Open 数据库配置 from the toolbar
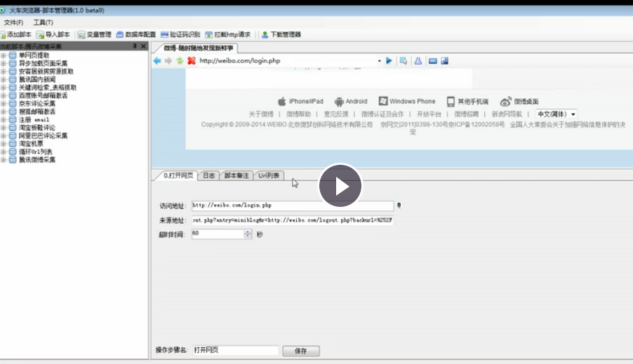This screenshot has width=633, height=364. [x=136, y=34]
